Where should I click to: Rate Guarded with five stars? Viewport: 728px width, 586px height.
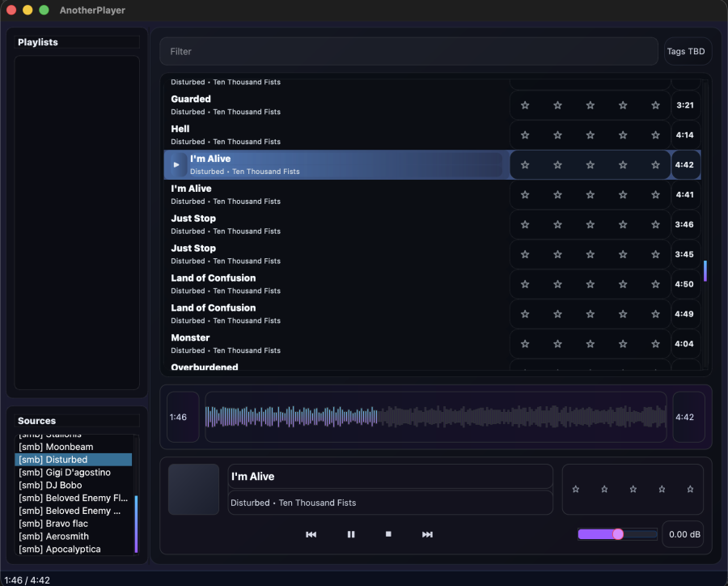[x=655, y=105]
